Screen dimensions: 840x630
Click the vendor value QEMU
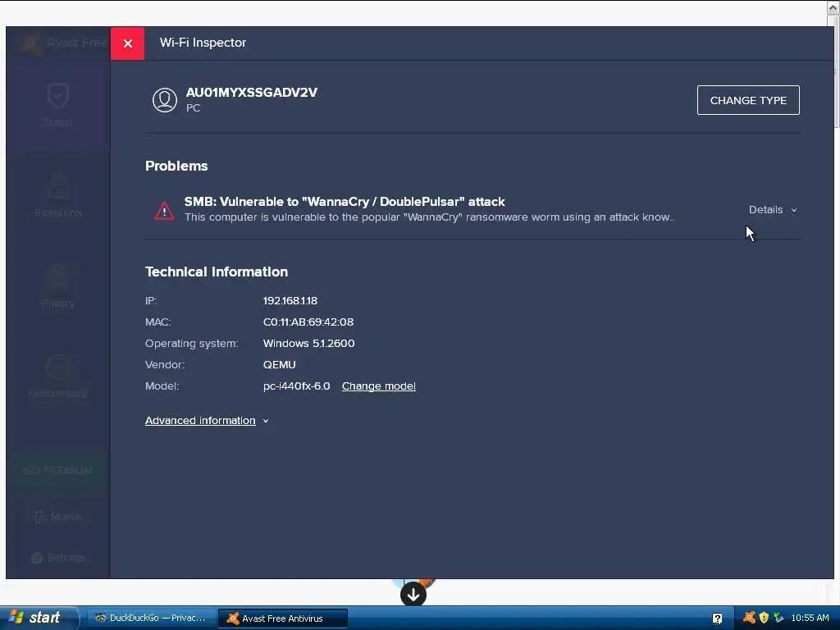(x=279, y=365)
